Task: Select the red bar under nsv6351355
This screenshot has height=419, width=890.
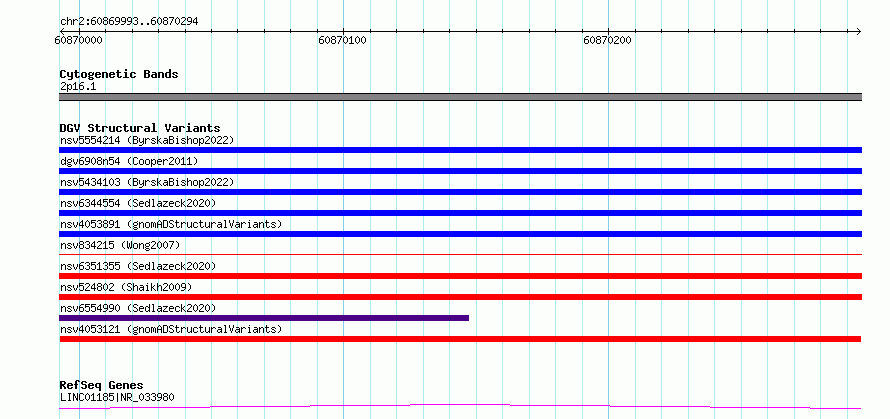Action: [x=460, y=276]
